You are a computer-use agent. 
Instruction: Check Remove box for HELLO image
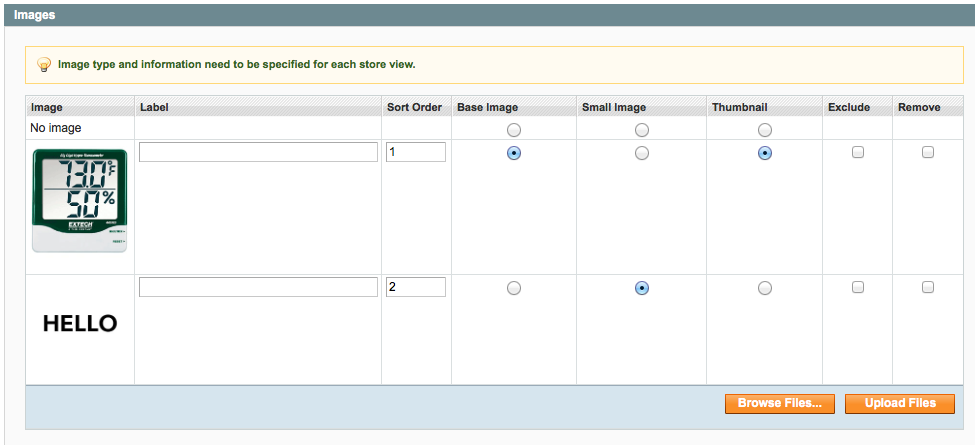[x=928, y=287]
